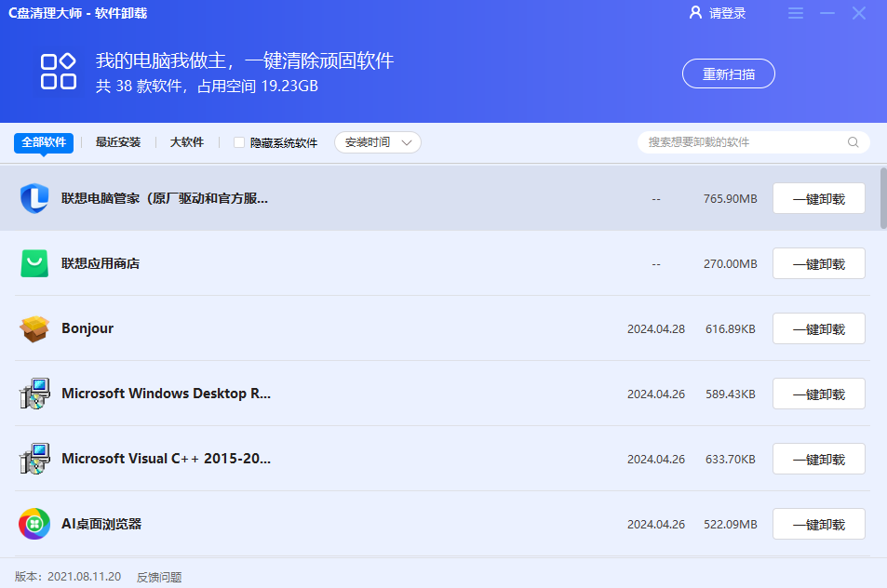Select the Bonjour name text

[87, 328]
